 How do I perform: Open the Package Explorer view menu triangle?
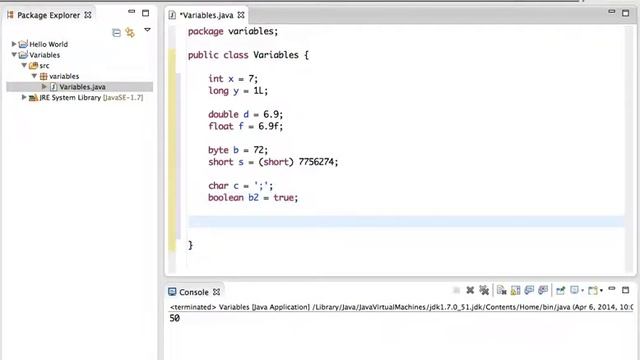click(147, 30)
